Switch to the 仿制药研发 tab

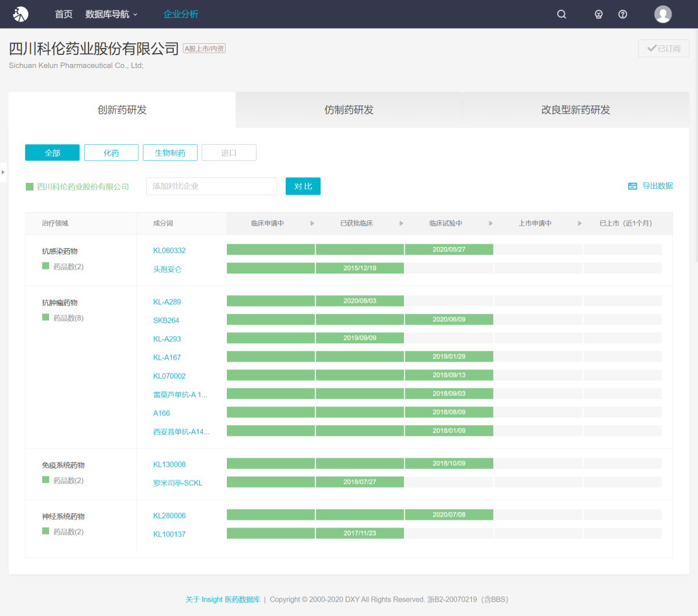coord(349,110)
